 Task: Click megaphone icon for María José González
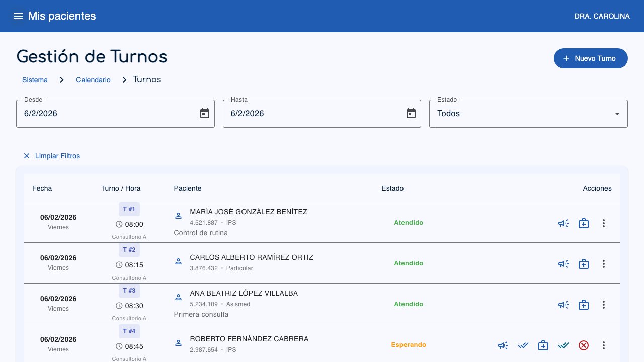[x=563, y=223]
